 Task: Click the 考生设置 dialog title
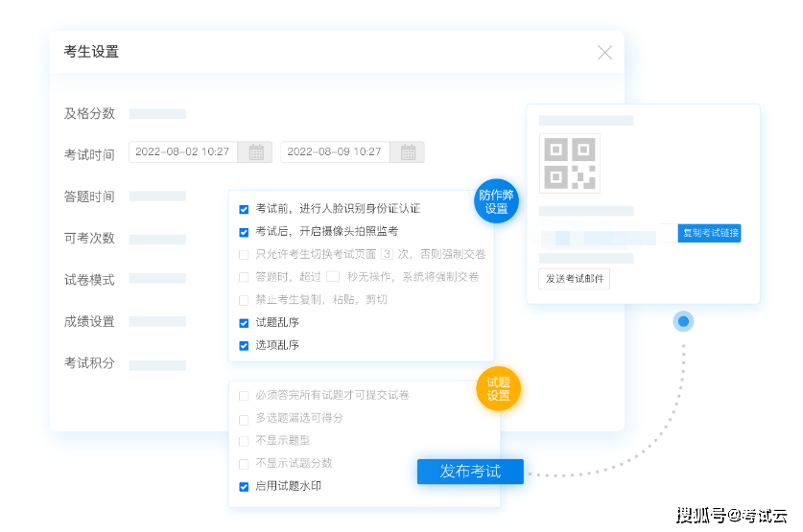[91, 52]
